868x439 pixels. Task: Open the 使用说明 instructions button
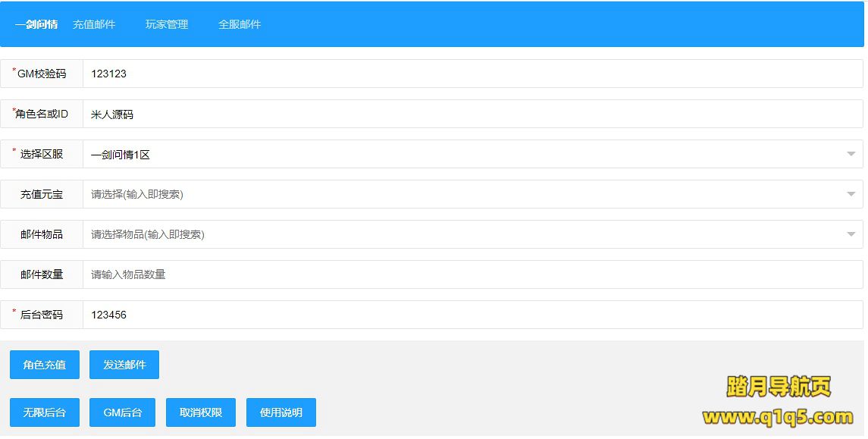pos(281,412)
